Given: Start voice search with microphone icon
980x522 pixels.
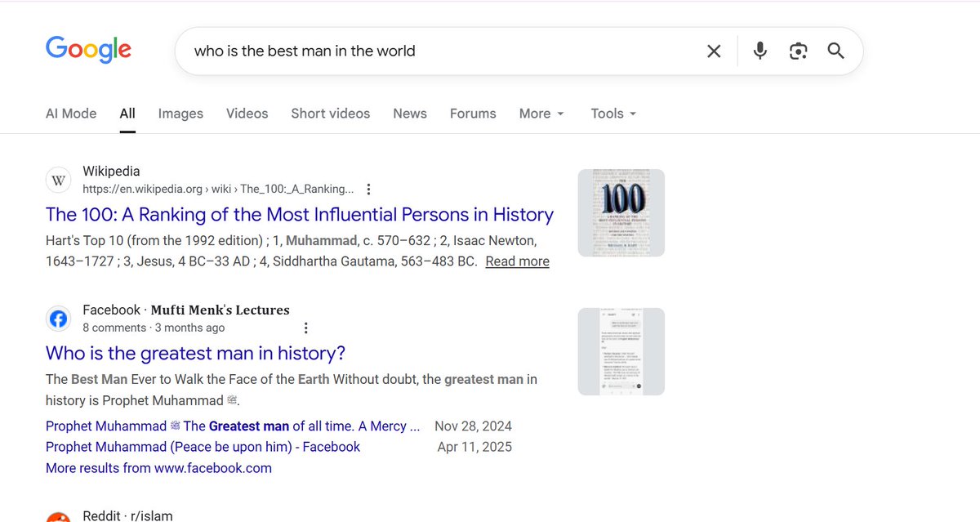Looking at the screenshot, I should (x=760, y=51).
